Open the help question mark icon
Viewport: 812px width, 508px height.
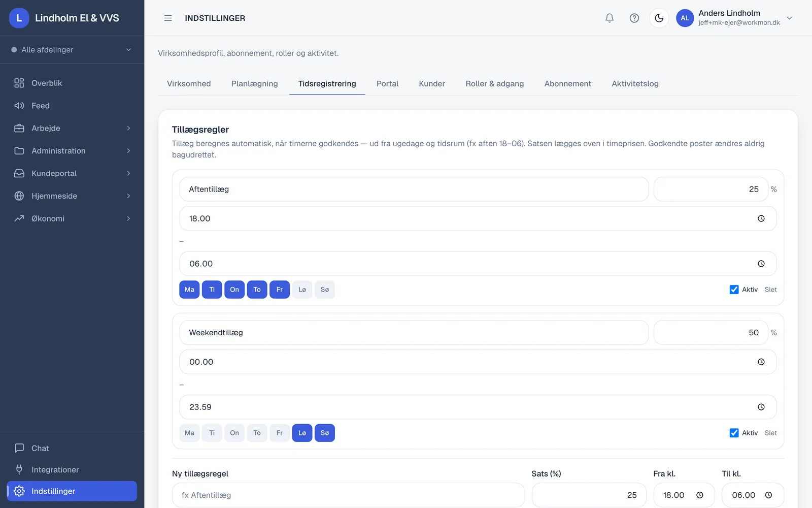[x=634, y=18]
